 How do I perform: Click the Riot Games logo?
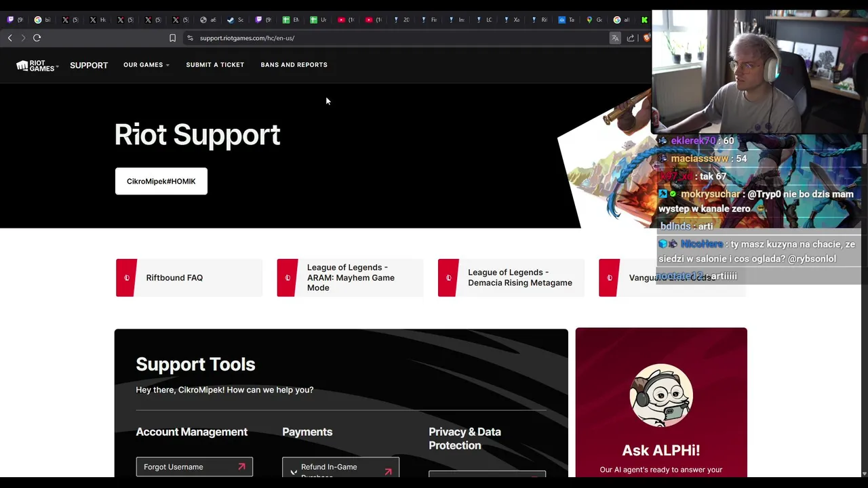(x=35, y=65)
